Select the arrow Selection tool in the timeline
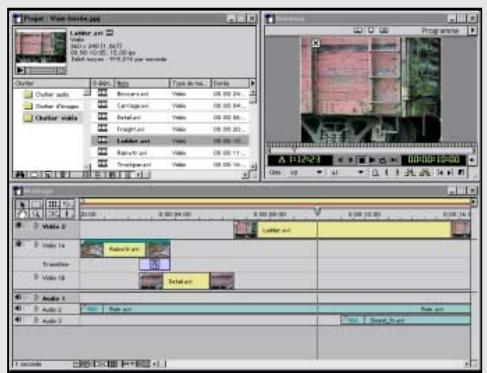487x373 pixels. (x=22, y=204)
